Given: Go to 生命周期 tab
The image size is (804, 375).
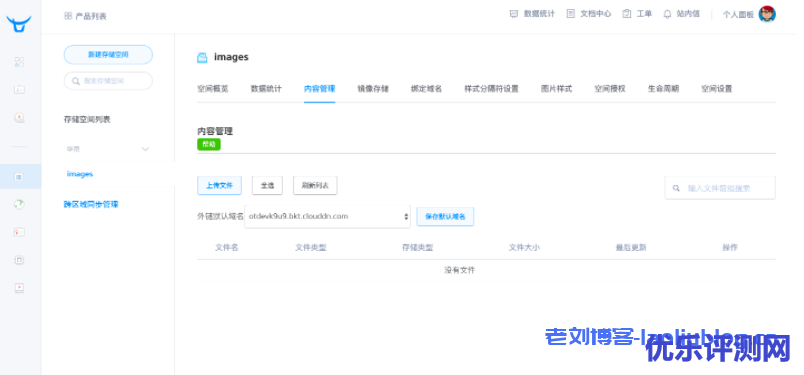Looking at the screenshot, I should point(663,89).
